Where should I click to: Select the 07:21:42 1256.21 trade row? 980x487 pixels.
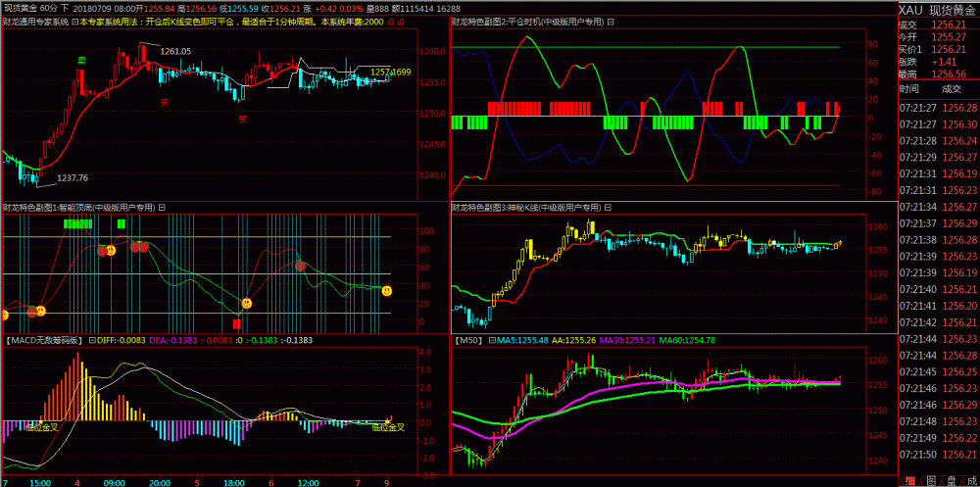pos(938,322)
